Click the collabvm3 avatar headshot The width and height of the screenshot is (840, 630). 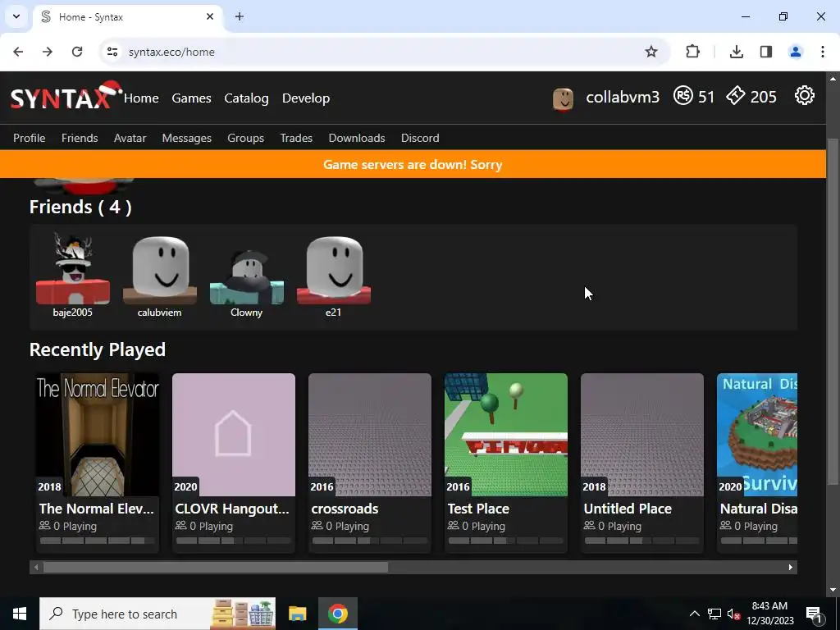coord(563,98)
